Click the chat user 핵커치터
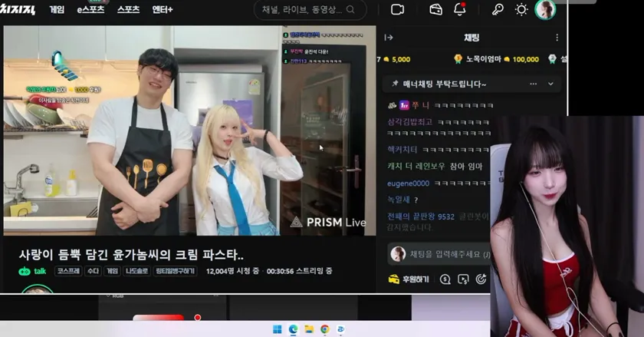Image resolution: width=644 pixels, height=337 pixels. click(402, 150)
